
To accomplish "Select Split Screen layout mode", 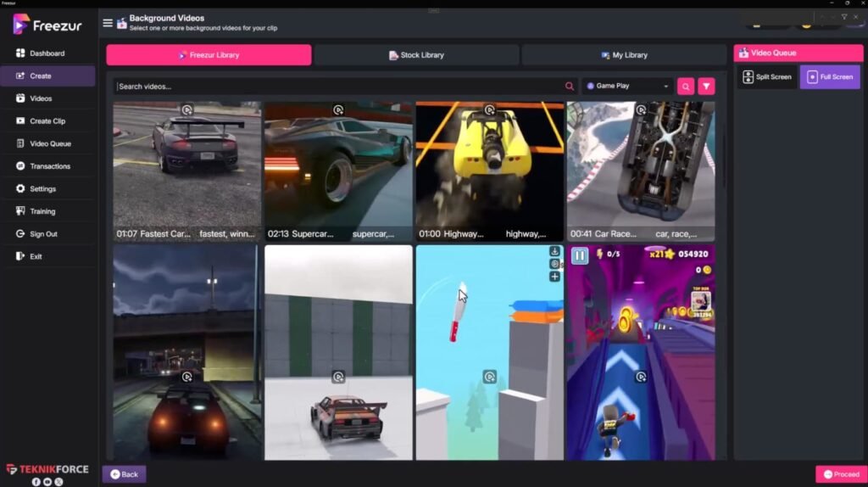I will point(766,77).
